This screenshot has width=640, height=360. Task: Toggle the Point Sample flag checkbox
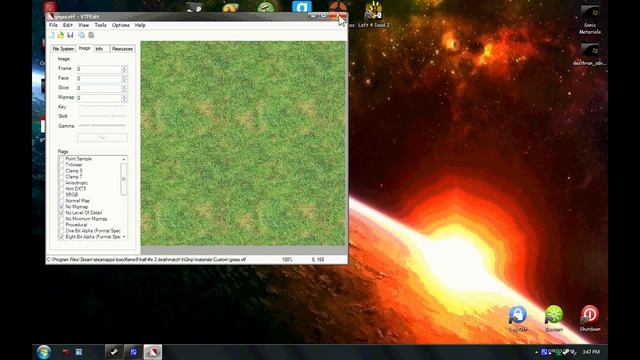click(62, 159)
